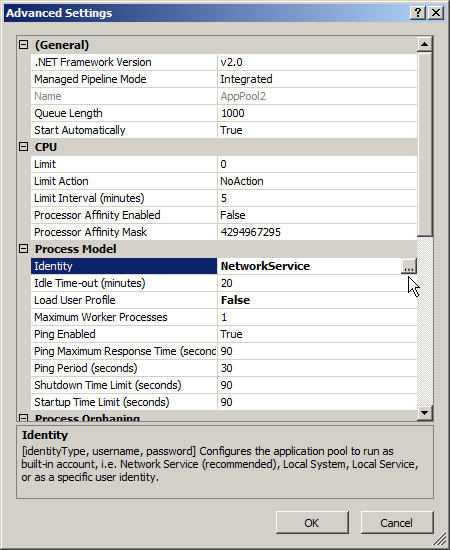Collapse the Process Model section
This screenshot has height=550, width=450.
pyautogui.click(x=23, y=249)
